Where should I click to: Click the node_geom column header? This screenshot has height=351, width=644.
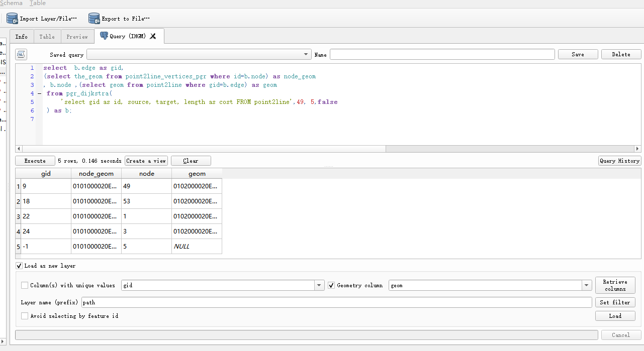tap(96, 173)
